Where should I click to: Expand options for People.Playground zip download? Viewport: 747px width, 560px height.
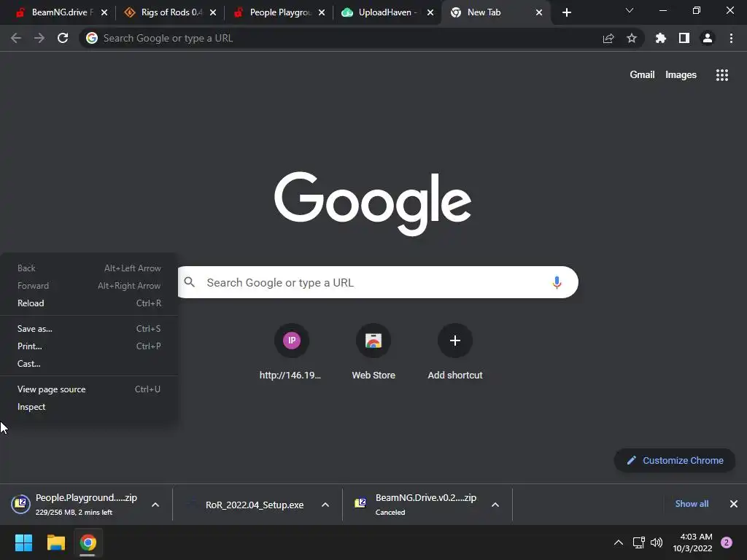click(155, 505)
